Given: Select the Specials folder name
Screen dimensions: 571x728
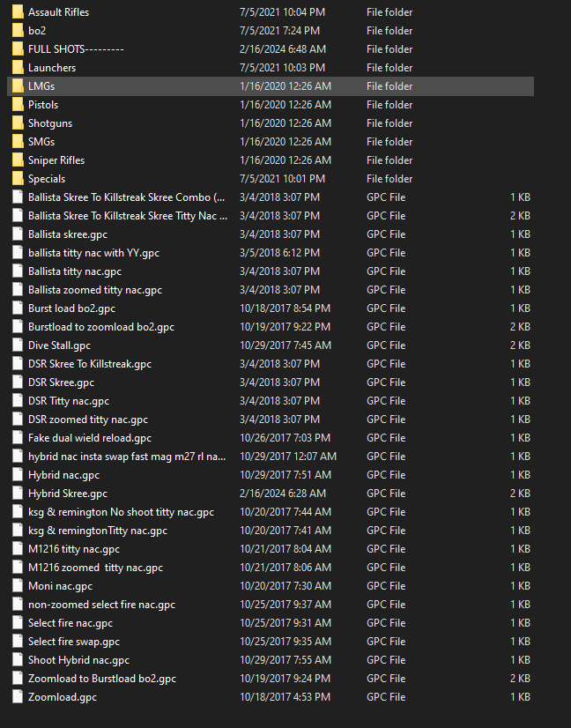Looking at the screenshot, I should (47, 179).
